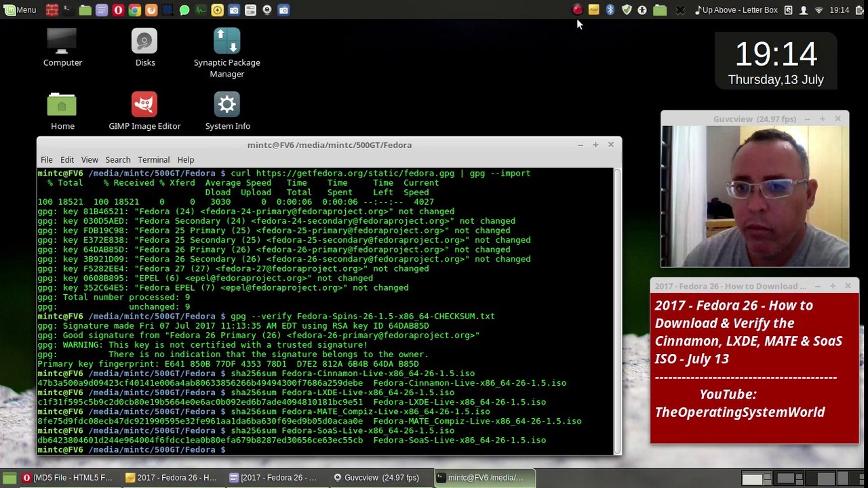Open music player applet 'Up Above - Letter Box'
This screenshot has width=868, height=488.
tap(736, 9)
